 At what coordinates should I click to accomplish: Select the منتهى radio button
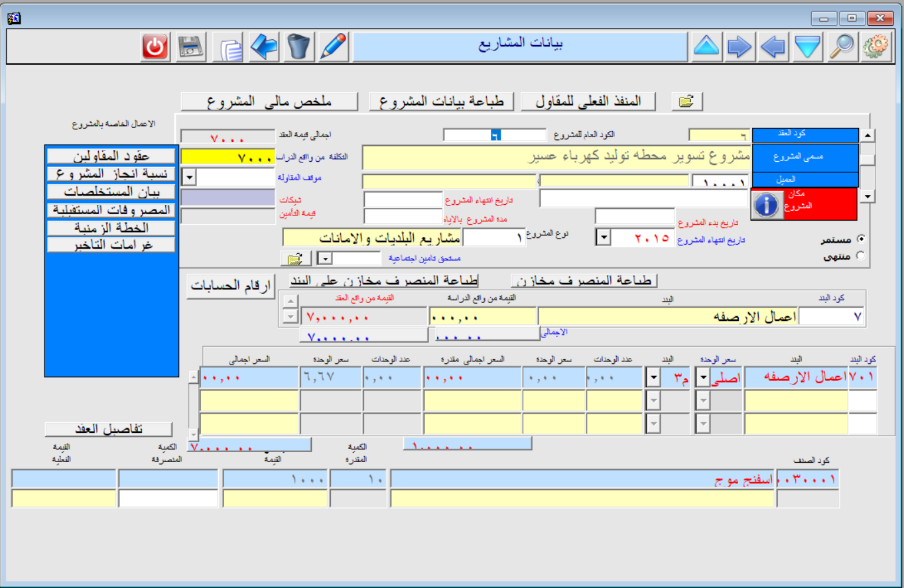861,255
